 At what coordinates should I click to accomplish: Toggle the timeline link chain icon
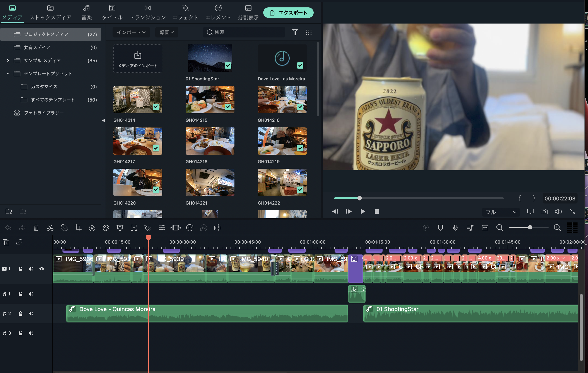pos(19,242)
